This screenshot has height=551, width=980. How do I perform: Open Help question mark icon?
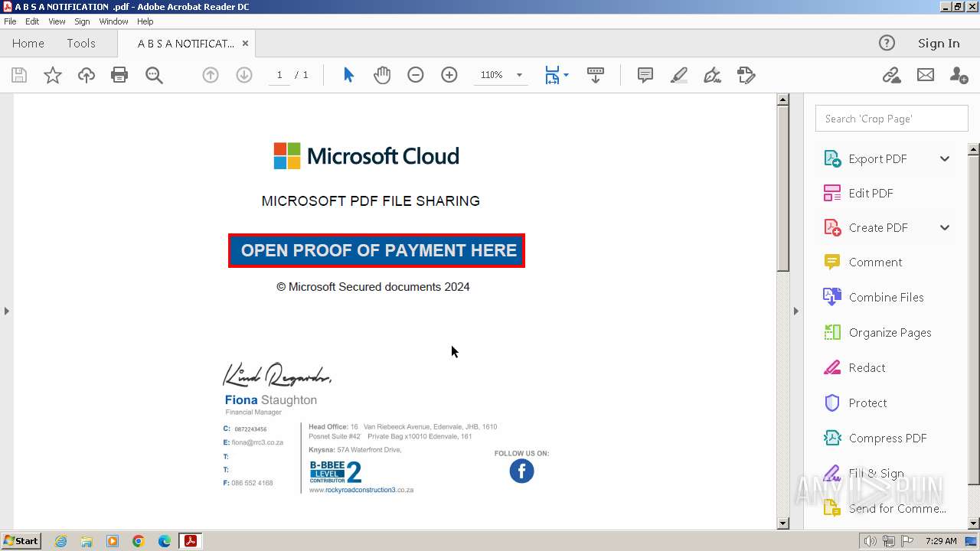click(x=887, y=43)
